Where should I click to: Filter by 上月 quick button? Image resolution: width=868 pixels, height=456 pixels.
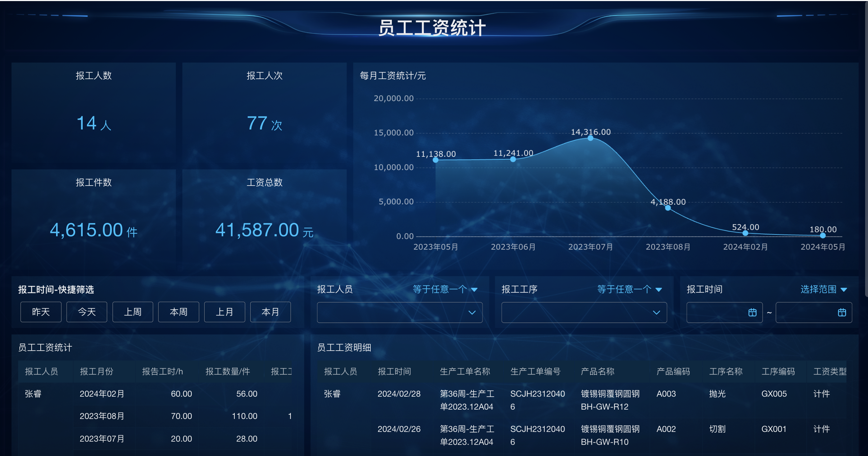tap(225, 312)
